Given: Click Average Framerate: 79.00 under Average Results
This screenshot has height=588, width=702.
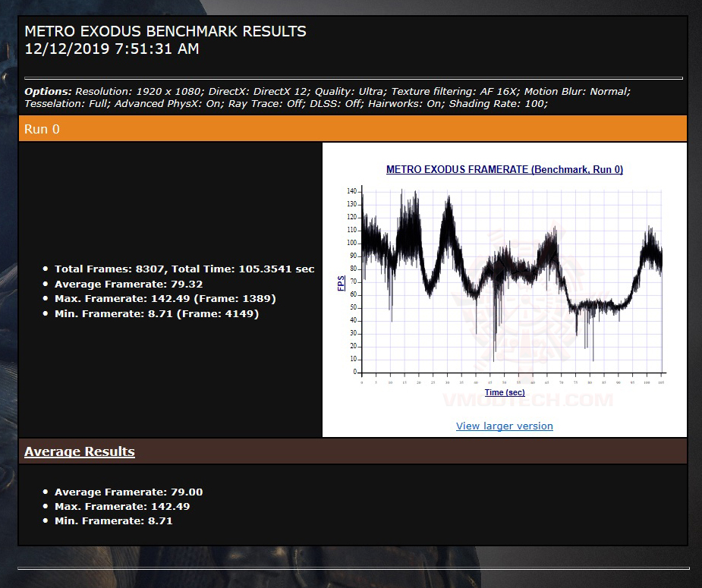Looking at the screenshot, I should coord(128,492).
